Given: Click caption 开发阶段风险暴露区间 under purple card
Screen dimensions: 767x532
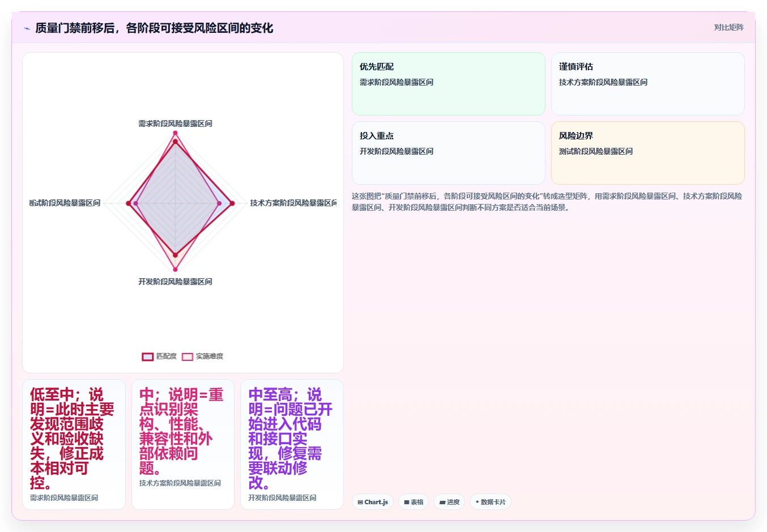Looking at the screenshot, I should (282, 498).
